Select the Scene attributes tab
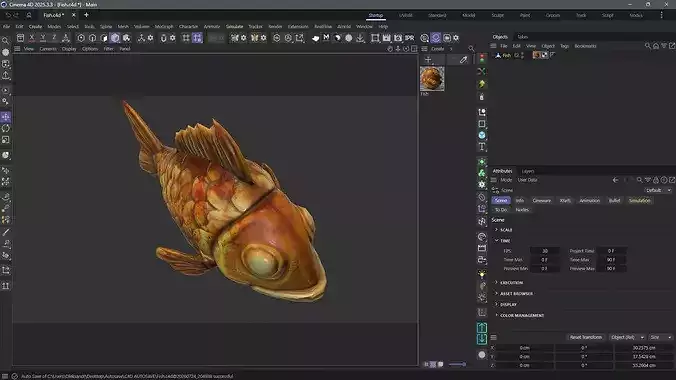 501,201
